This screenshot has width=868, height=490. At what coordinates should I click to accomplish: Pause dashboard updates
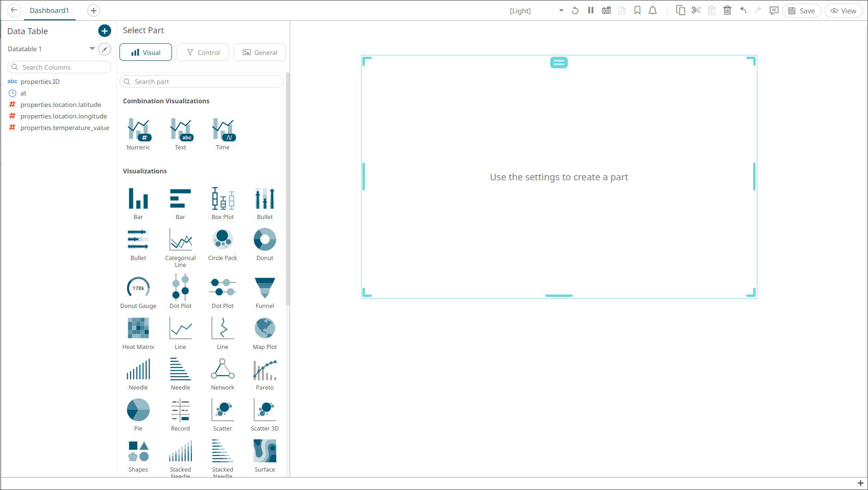tap(591, 10)
